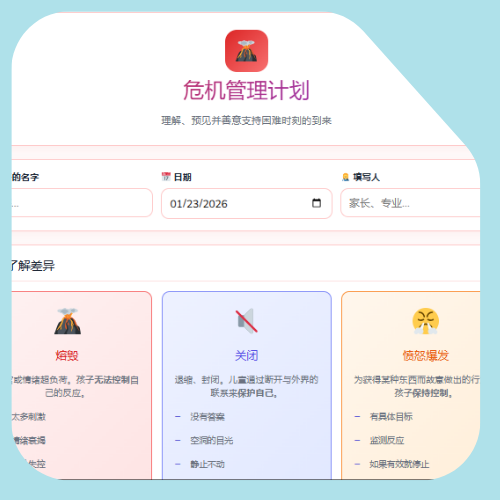500x500 pixels.
Task: Click the subtitle 理解、预见并善意支持困难时刻的到来
Action: (246, 121)
